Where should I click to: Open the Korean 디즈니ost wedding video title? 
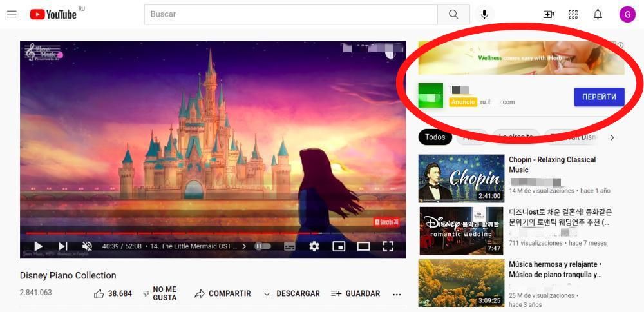pyautogui.click(x=560, y=217)
